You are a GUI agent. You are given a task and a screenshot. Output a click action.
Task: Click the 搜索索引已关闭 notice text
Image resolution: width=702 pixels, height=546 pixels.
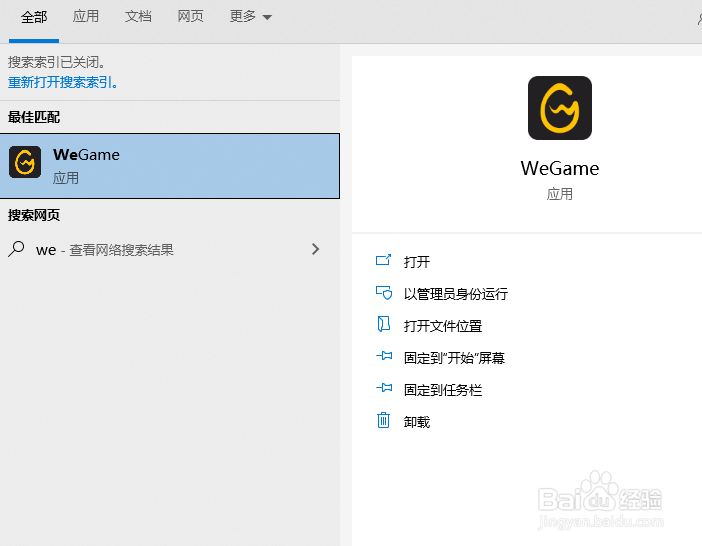pyautogui.click(x=56, y=62)
